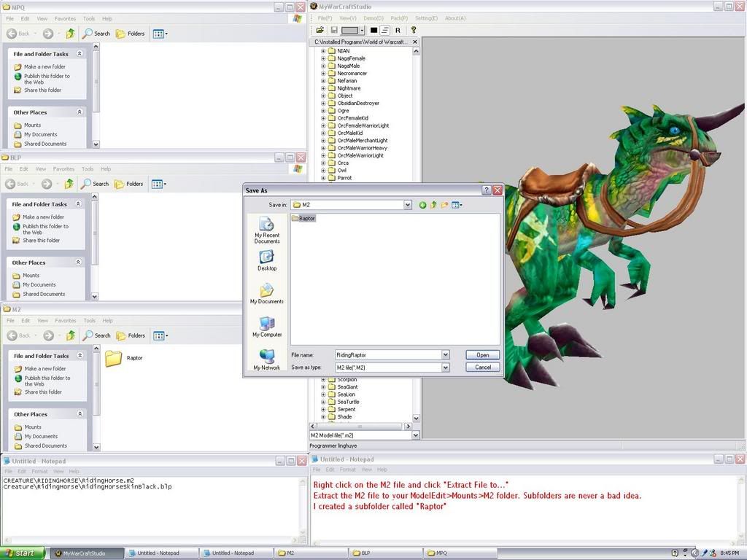This screenshot has height=560, width=747.
Task: Click the question mark help icon in MyWarCraftStudio
Action: click(x=414, y=30)
